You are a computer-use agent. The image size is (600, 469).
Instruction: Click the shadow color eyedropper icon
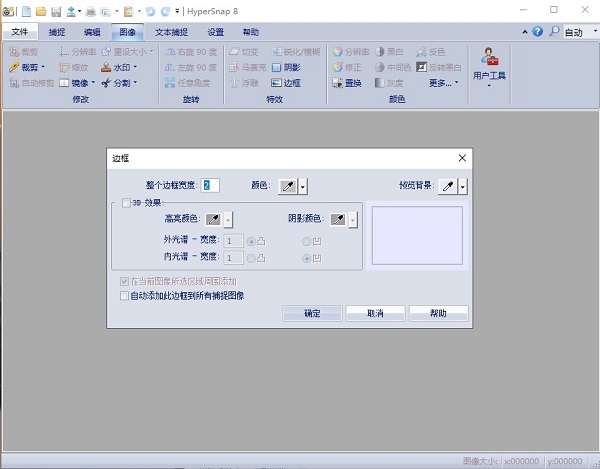click(x=339, y=219)
